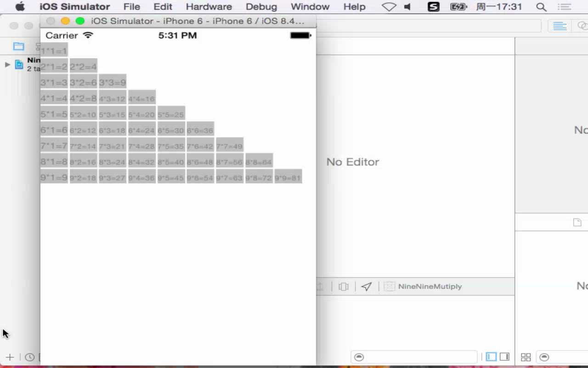588x368 pixels.
Task: Click the Simulate Location arrow icon
Action: click(366, 287)
